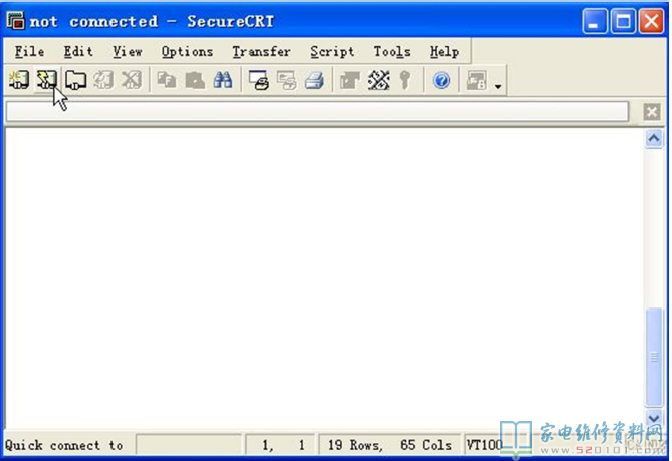Click the Copy toolbar icon

pyautogui.click(x=167, y=80)
